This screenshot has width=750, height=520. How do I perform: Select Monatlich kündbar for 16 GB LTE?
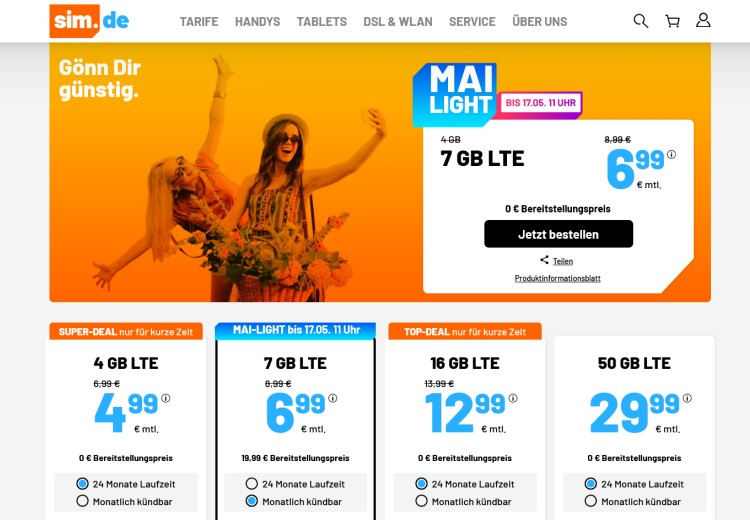[421, 501]
